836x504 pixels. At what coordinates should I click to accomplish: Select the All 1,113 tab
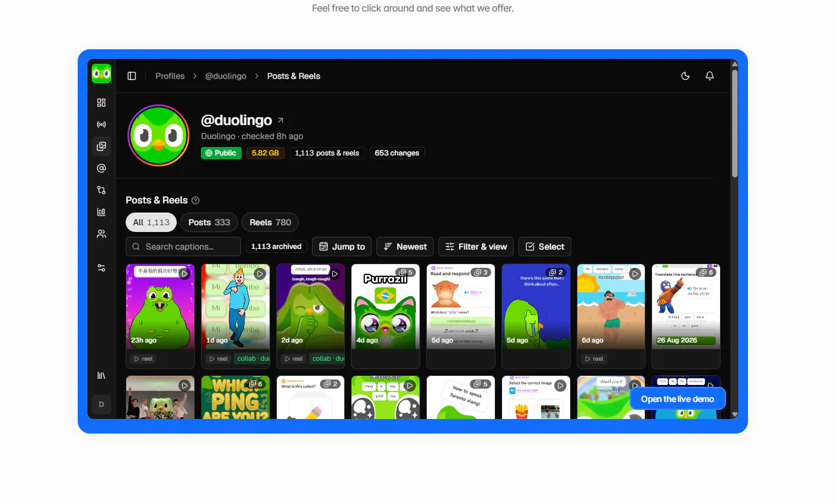click(x=151, y=222)
